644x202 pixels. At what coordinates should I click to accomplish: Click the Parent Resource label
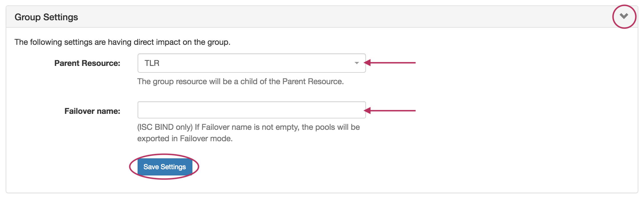87,63
